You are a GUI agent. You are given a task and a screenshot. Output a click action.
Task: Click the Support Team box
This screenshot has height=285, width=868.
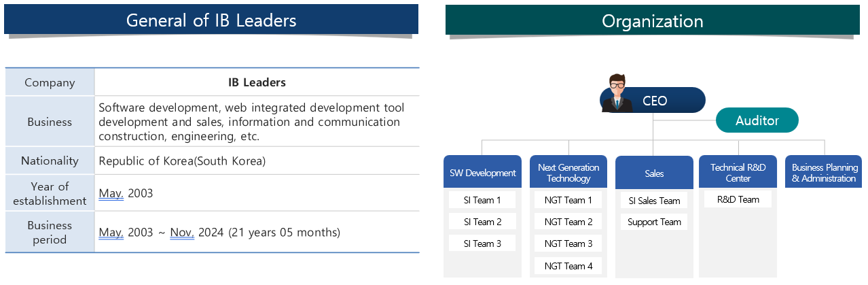click(654, 222)
